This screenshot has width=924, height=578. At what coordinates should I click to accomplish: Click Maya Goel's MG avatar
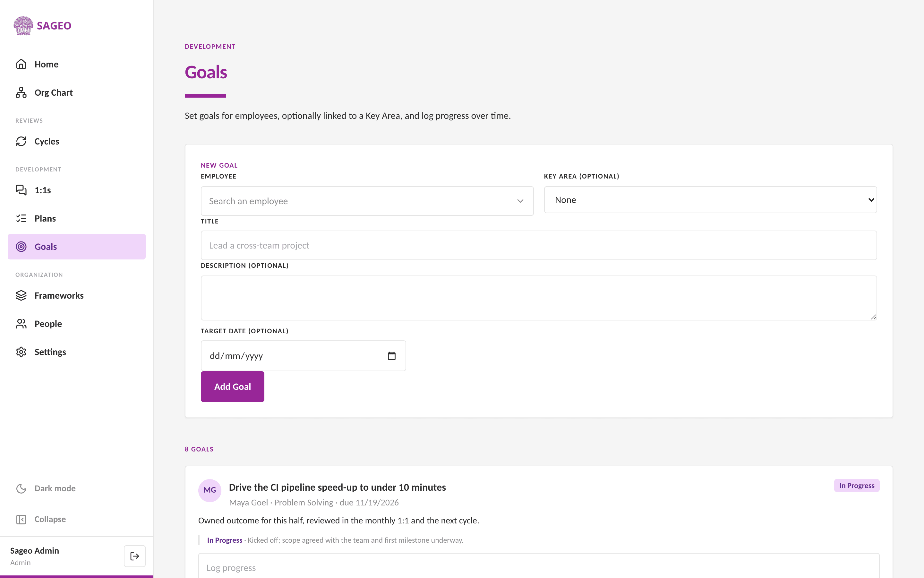click(210, 490)
